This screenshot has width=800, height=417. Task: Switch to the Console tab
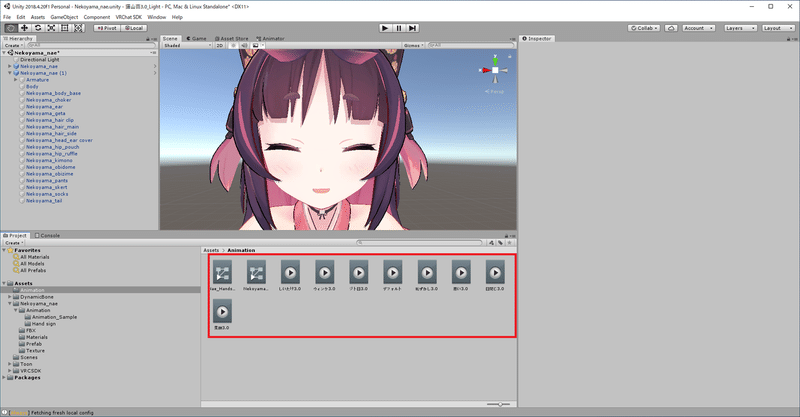[47, 235]
